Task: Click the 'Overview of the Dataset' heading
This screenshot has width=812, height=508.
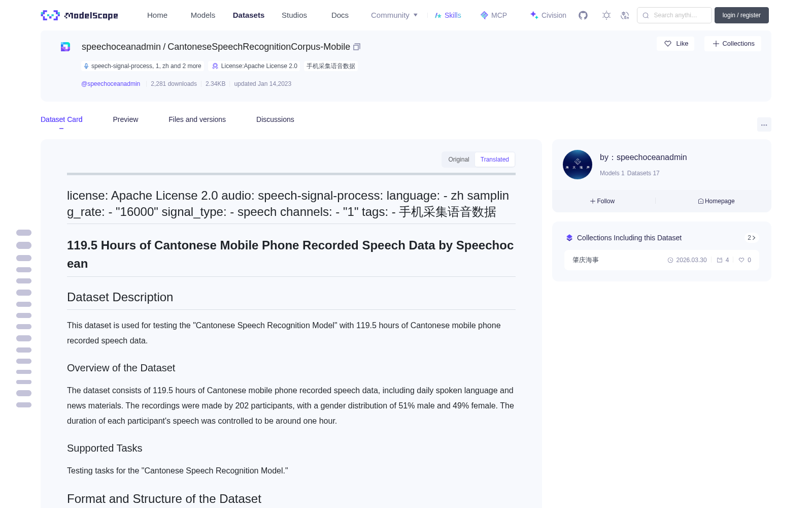Action: click(121, 368)
